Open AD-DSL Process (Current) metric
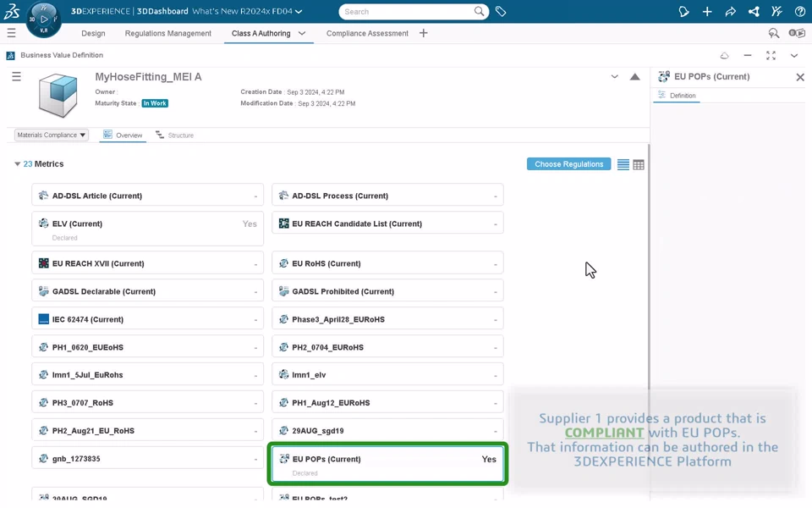Image resolution: width=812 pixels, height=508 pixels. pos(387,196)
